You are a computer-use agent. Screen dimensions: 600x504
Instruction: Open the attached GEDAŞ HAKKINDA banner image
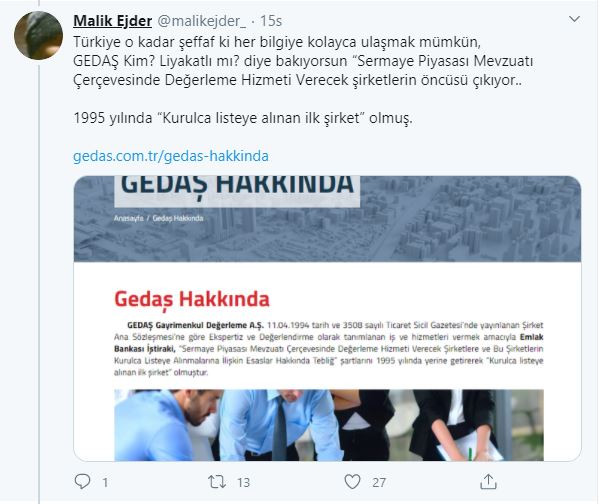click(327, 219)
